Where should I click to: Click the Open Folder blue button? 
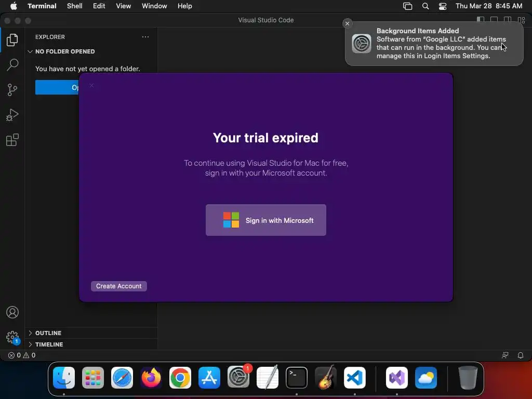click(x=57, y=87)
